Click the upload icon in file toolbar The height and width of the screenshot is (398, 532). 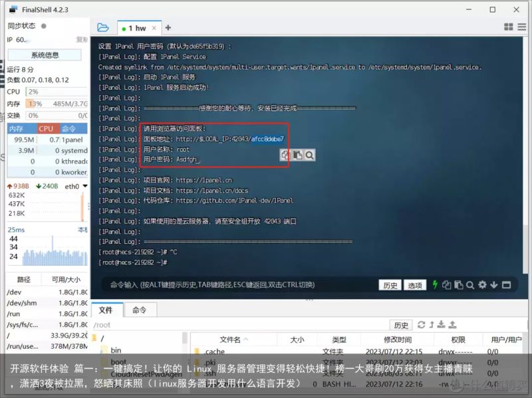(x=452, y=325)
